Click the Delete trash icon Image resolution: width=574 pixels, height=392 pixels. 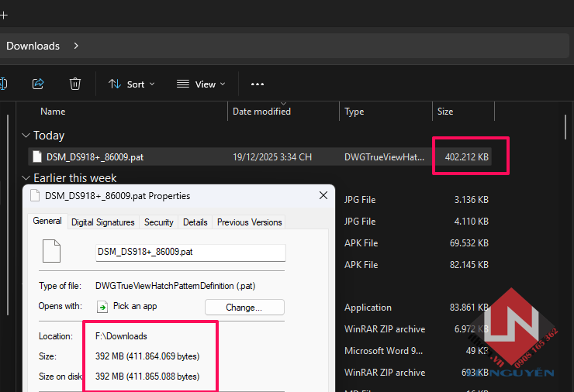point(75,84)
